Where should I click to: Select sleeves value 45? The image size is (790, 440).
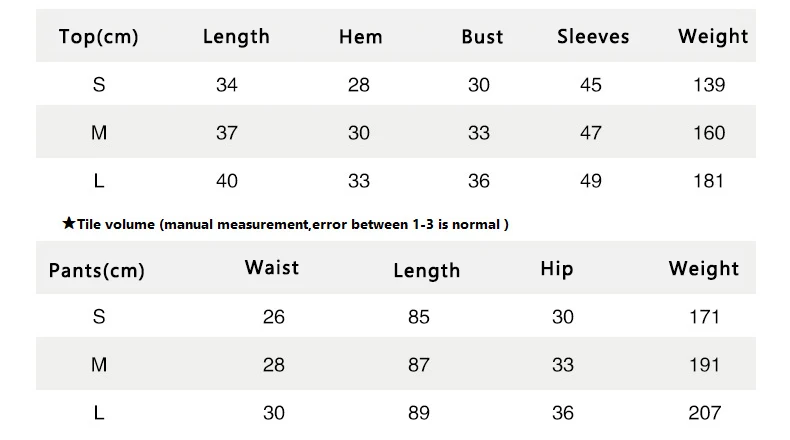coord(591,85)
